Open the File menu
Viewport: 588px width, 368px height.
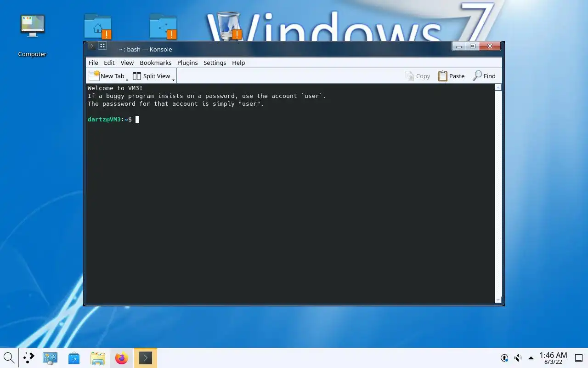point(93,63)
